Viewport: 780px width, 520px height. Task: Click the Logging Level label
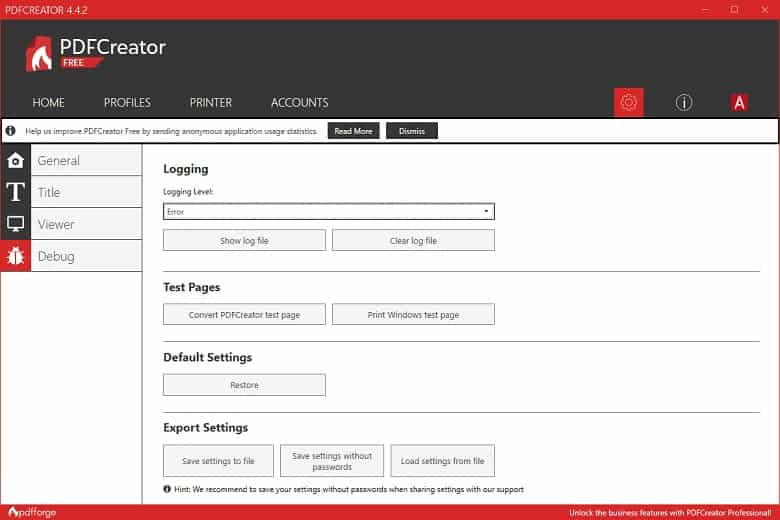(188, 192)
